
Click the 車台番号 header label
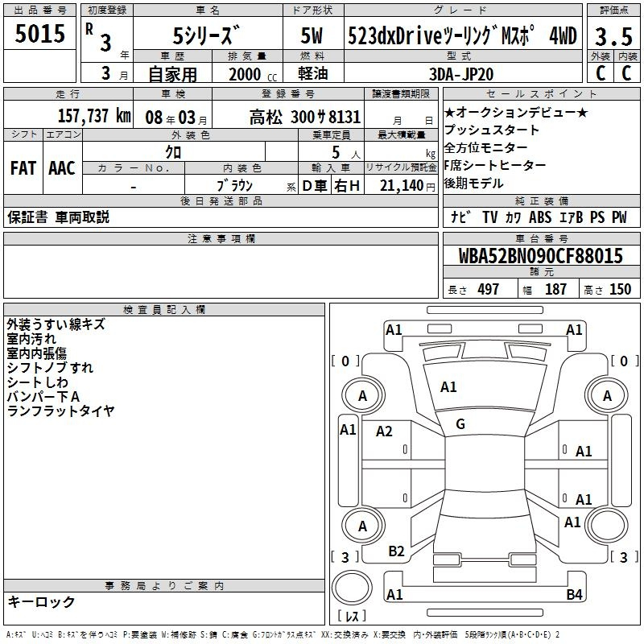click(541, 238)
